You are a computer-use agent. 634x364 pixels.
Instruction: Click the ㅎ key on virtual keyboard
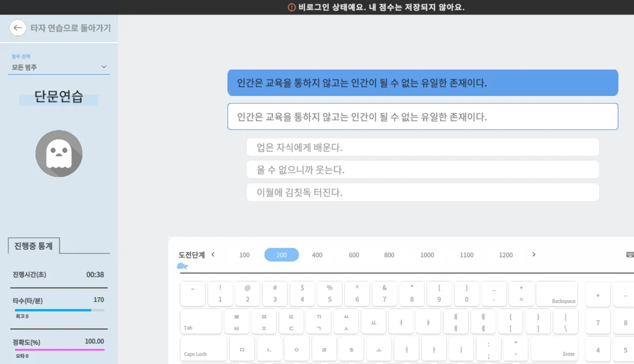pyautogui.click(x=351, y=349)
